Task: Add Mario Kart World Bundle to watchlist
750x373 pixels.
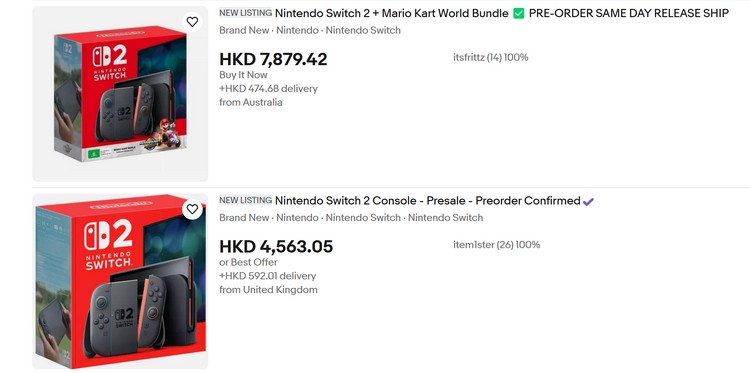Action: point(192,22)
